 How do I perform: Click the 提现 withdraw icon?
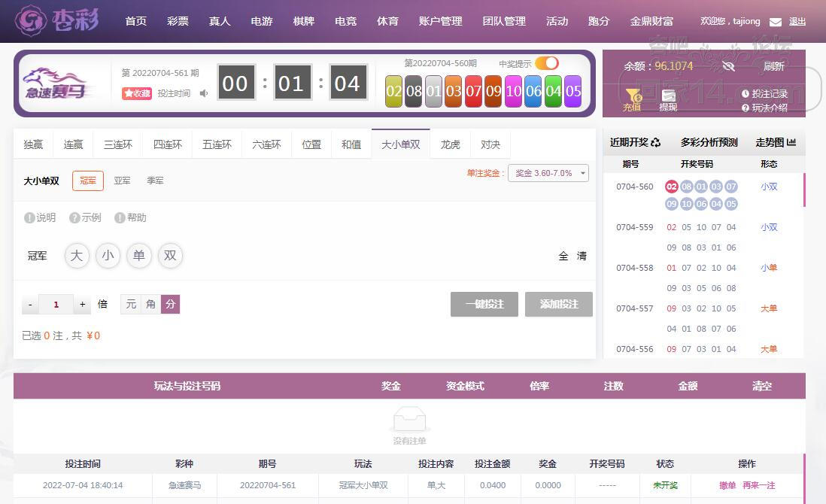tap(669, 96)
